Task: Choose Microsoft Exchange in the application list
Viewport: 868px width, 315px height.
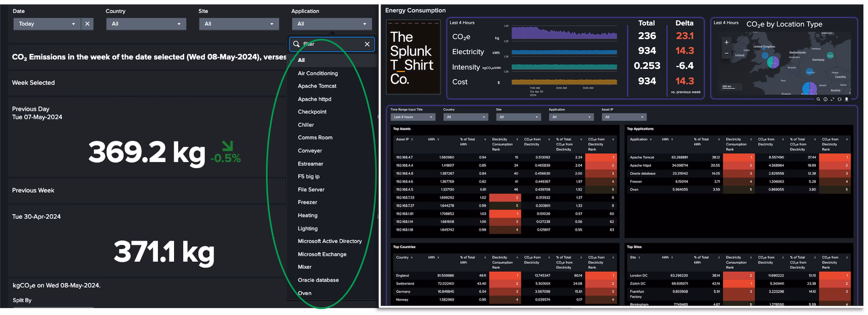Action: coord(322,254)
